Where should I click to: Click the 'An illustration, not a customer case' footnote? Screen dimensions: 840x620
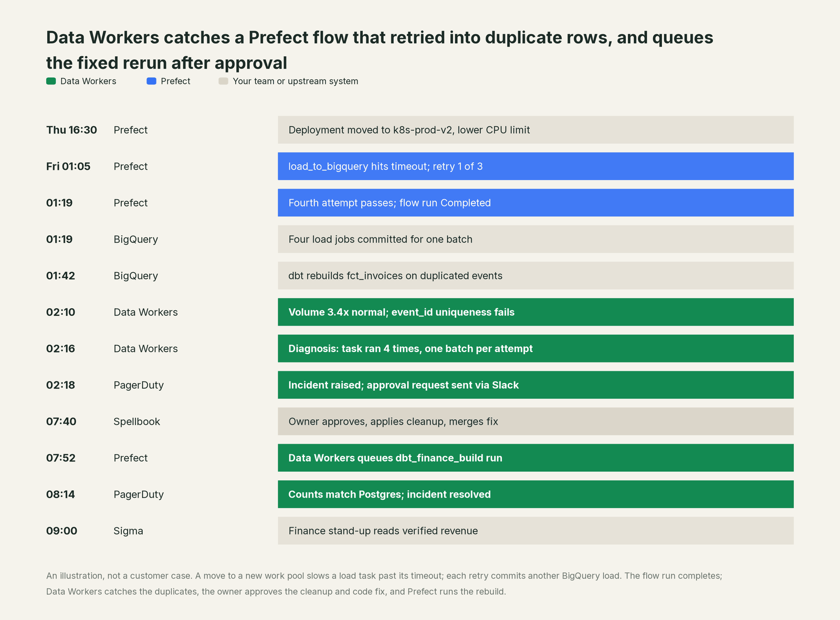tap(384, 583)
